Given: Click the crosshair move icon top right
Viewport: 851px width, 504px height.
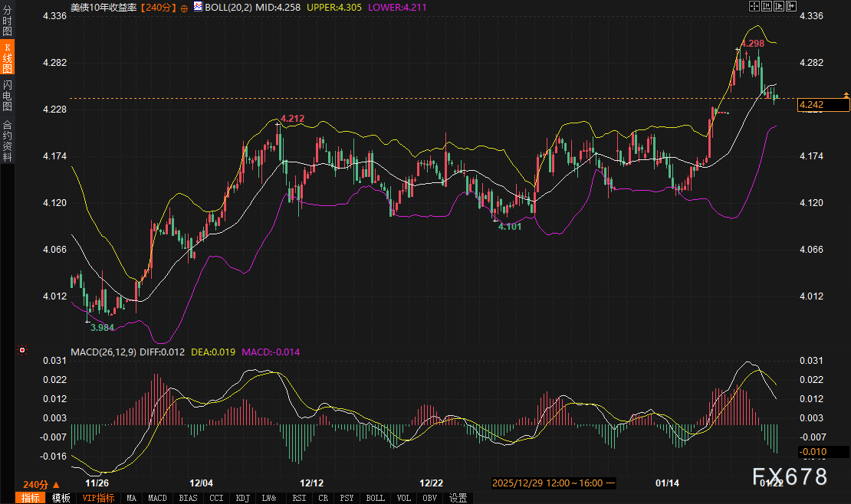Looking at the screenshot, I should [754, 6].
